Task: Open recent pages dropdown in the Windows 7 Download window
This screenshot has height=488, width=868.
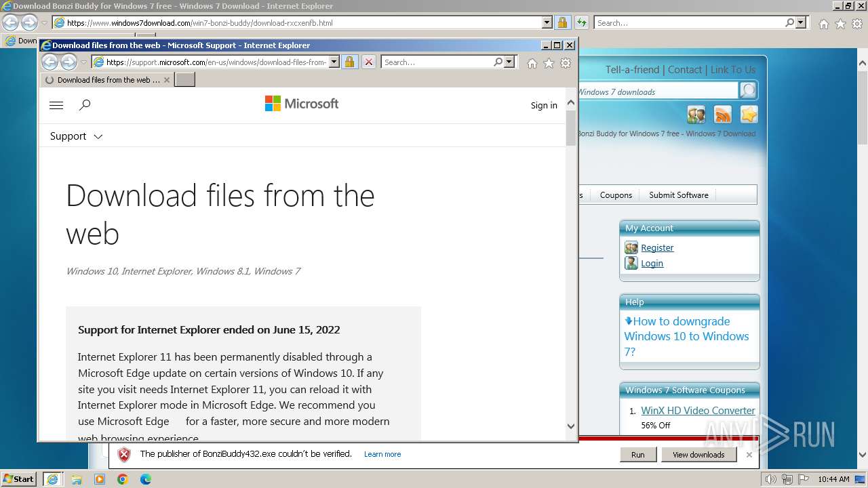Action: point(44,23)
